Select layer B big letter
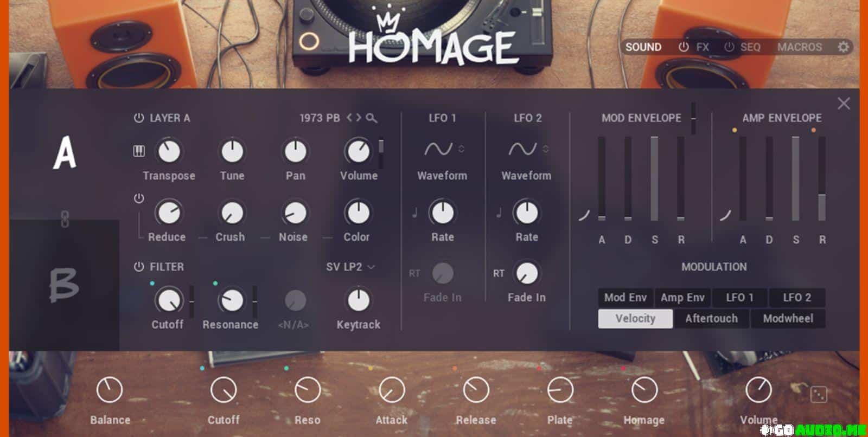The height and width of the screenshot is (437, 868). pos(64,285)
